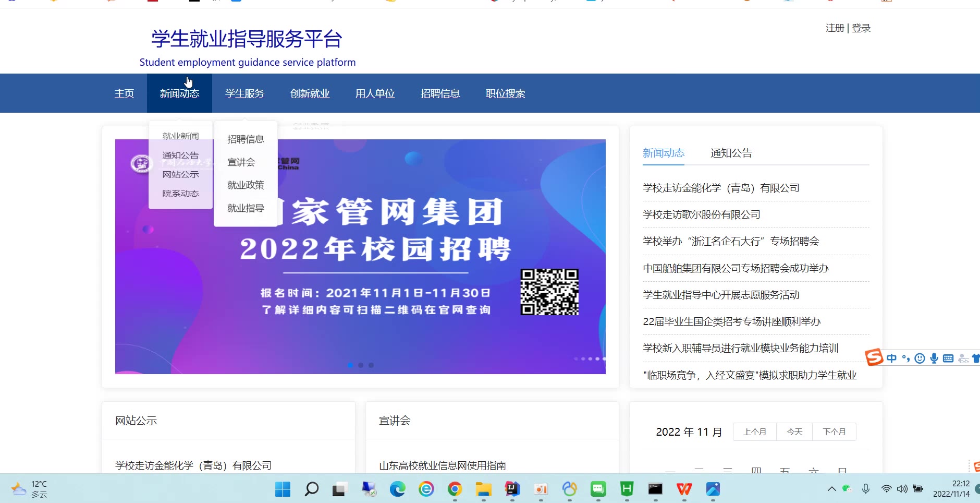980x503 pixels.
Task: Select second carousel indicator dot
Action: pos(361,365)
